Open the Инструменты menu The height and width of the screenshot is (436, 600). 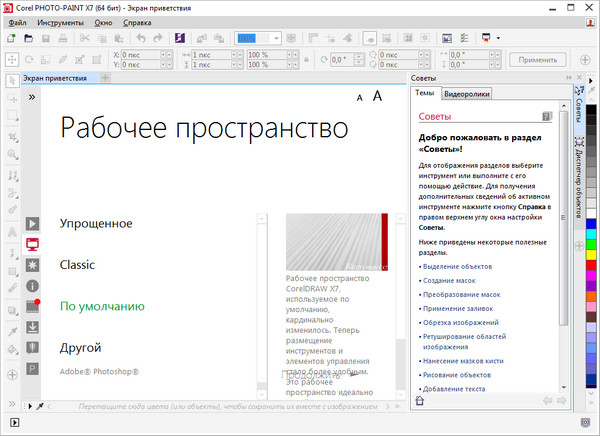point(61,21)
